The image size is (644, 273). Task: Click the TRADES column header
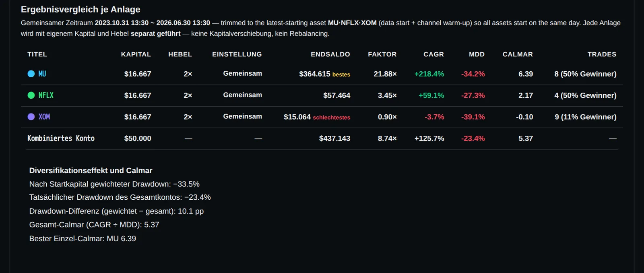(x=602, y=54)
